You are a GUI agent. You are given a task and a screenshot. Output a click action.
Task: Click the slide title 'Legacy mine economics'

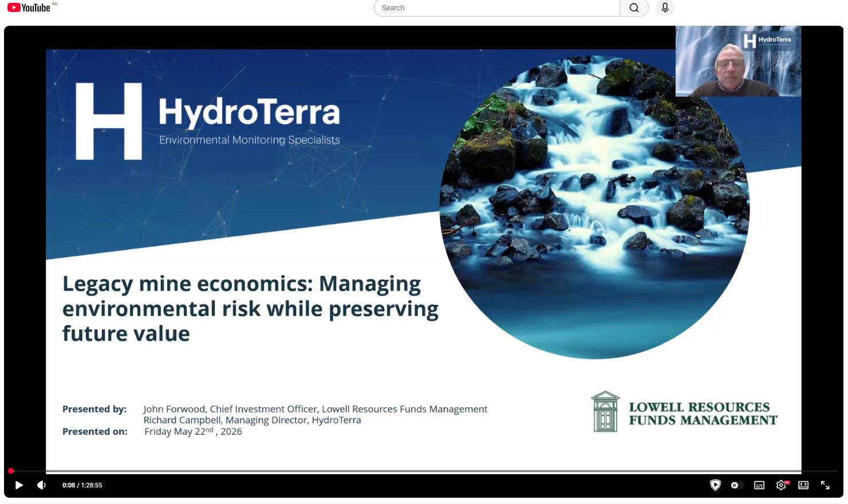(x=250, y=308)
